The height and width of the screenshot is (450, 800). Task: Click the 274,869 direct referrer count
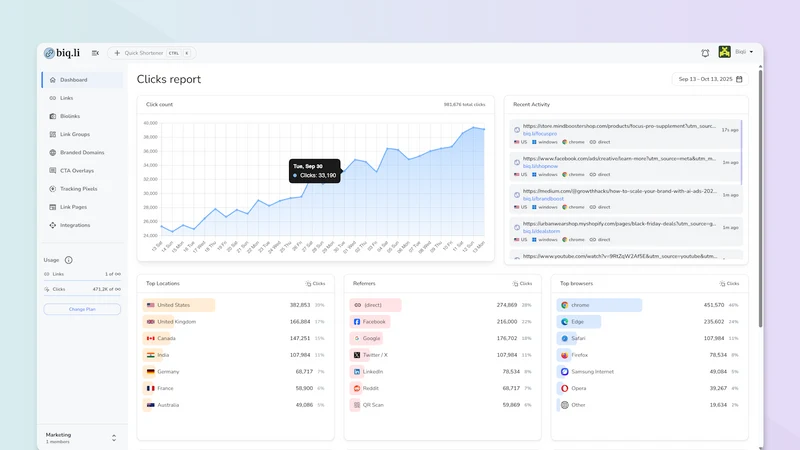pyautogui.click(x=507, y=305)
